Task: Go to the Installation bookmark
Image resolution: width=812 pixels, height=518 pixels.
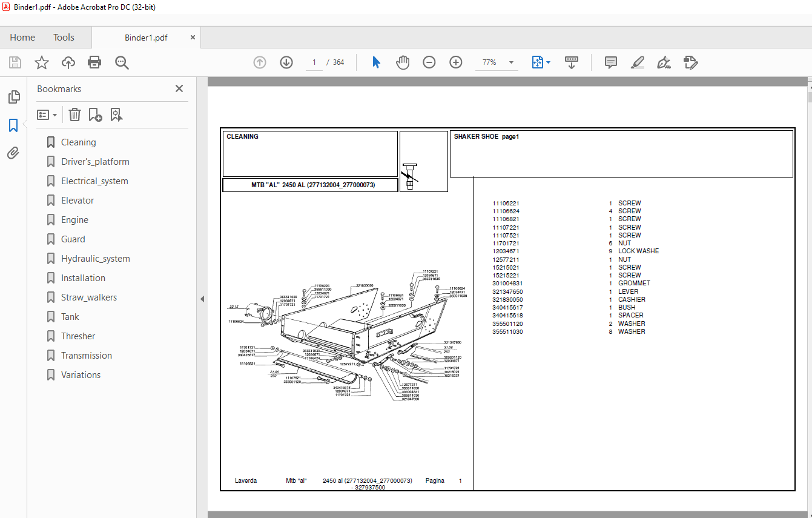Action: tap(83, 278)
